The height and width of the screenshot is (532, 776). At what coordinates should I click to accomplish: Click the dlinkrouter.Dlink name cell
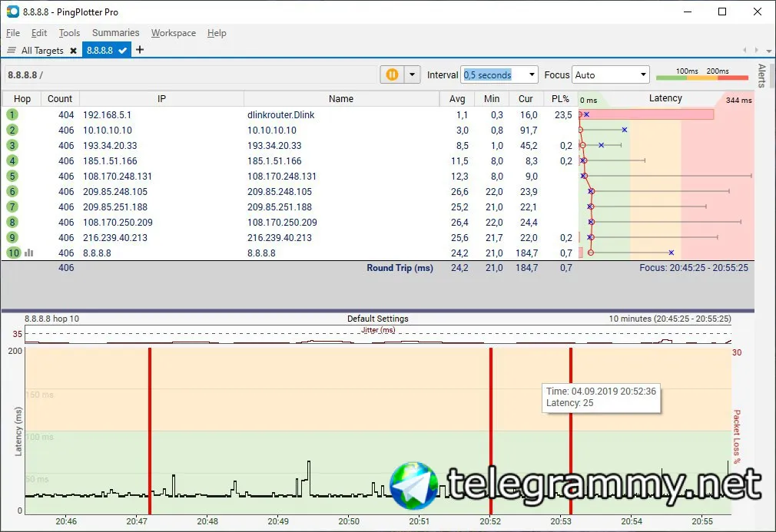pyautogui.click(x=281, y=114)
